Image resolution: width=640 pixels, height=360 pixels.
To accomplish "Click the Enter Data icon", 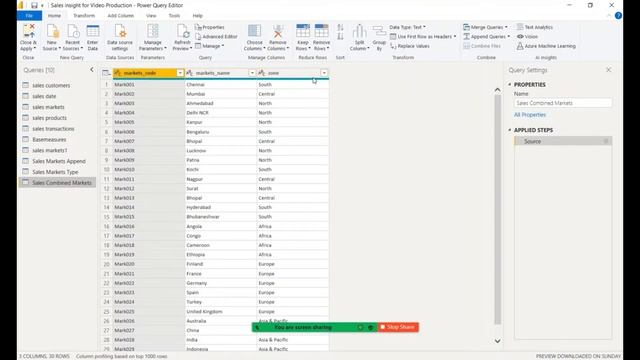I will tap(93, 31).
